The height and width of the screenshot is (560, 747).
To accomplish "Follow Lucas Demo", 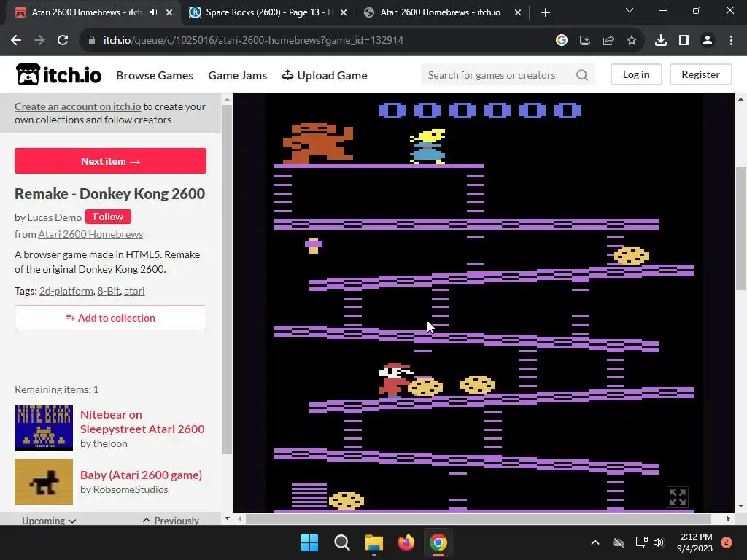I will tap(108, 217).
